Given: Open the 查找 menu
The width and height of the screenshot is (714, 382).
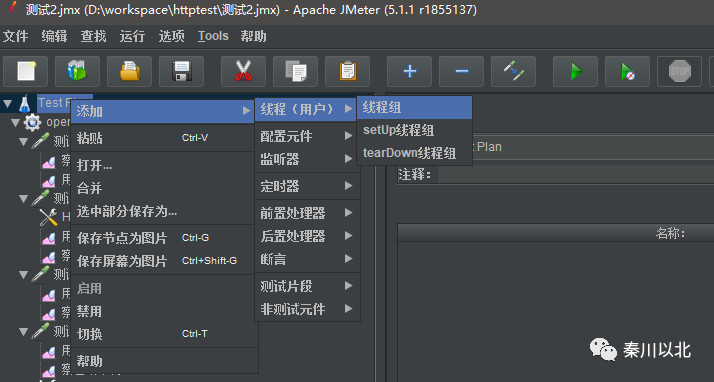Looking at the screenshot, I should pos(93,36).
